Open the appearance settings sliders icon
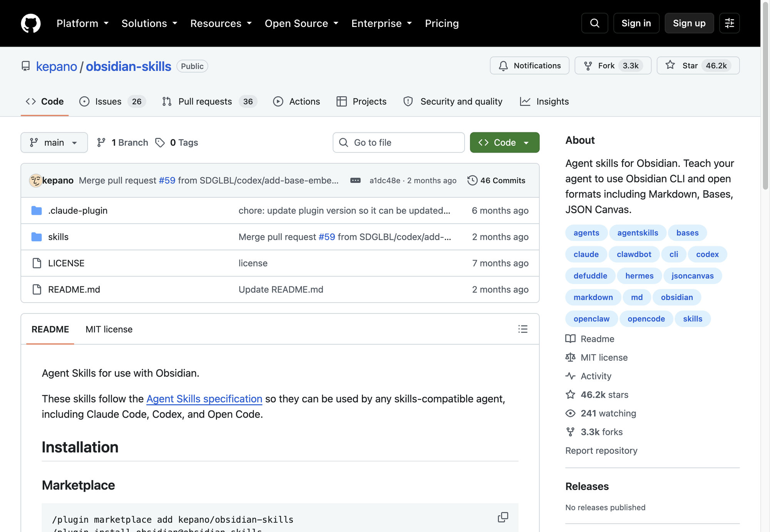The width and height of the screenshot is (770, 532). click(x=730, y=23)
